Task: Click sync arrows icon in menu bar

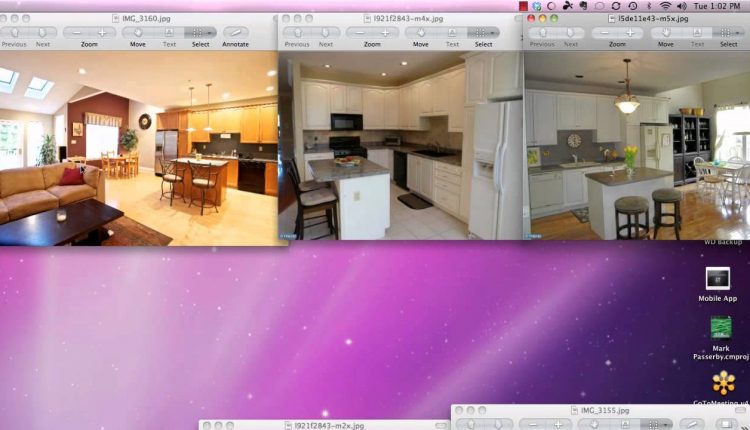Action: 616,6
